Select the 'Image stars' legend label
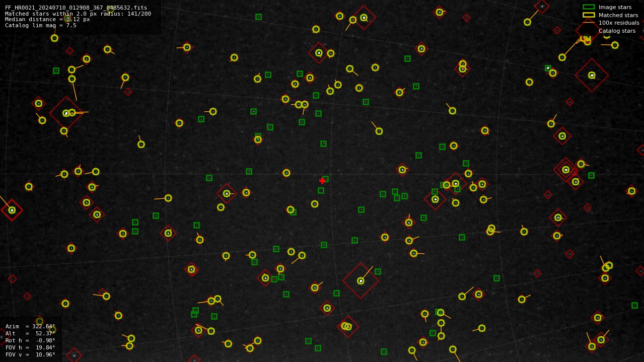The height and width of the screenshot is (362, 644). click(x=615, y=7)
